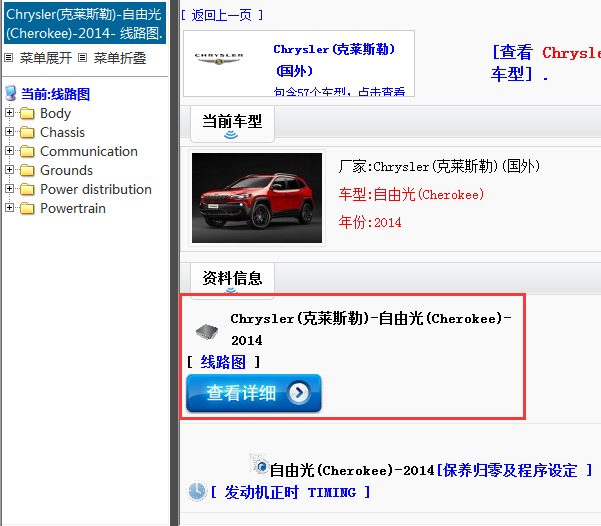Expand the Communication tree node
Viewport: 601px width, 526px height.
[9, 151]
